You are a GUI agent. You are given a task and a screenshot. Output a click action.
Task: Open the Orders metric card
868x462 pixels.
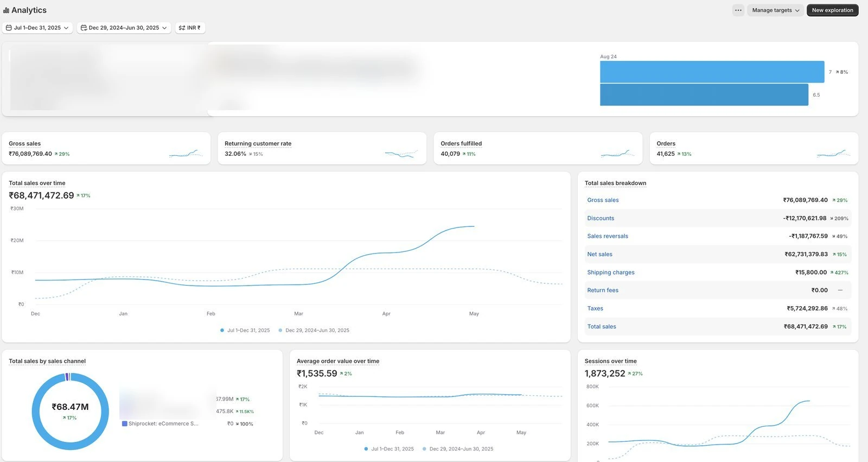click(754, 148)
